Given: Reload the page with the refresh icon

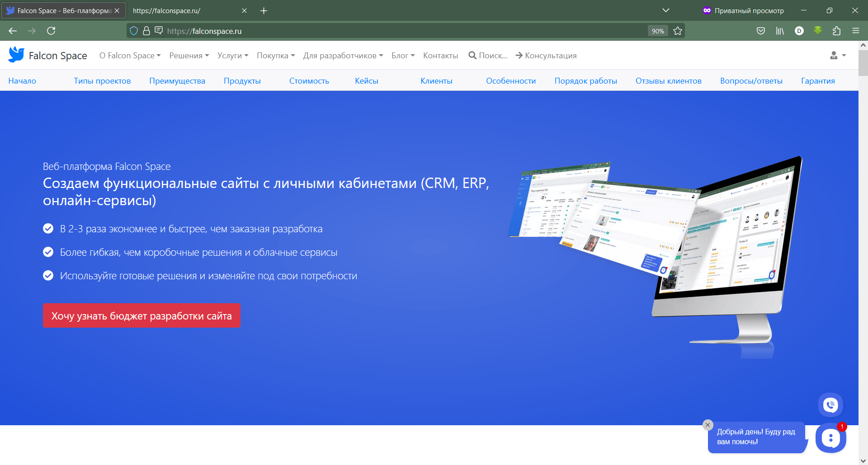Looking at the screenshot, I should pyautogui.click(x=51, y=31).
